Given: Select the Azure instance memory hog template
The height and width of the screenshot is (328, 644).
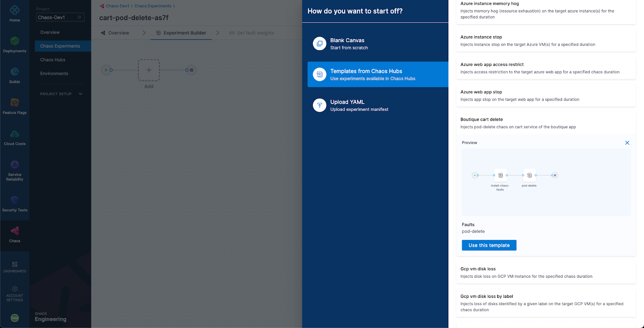Looking at the screenshot, I should 546,10.
